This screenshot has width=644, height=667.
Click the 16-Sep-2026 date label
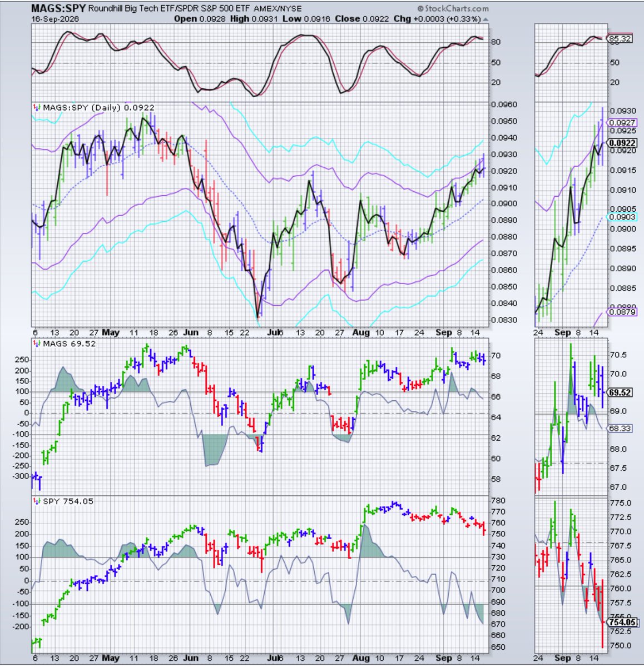point(55,18)
